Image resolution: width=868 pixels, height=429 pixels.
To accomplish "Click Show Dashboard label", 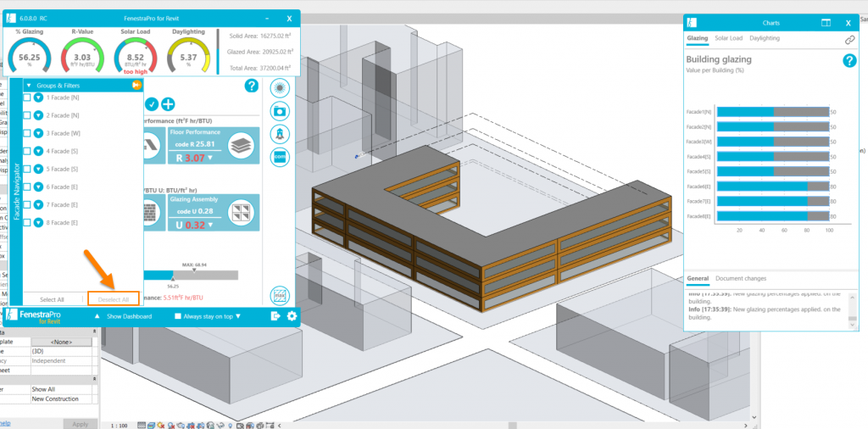I will (x=129, y=316).
